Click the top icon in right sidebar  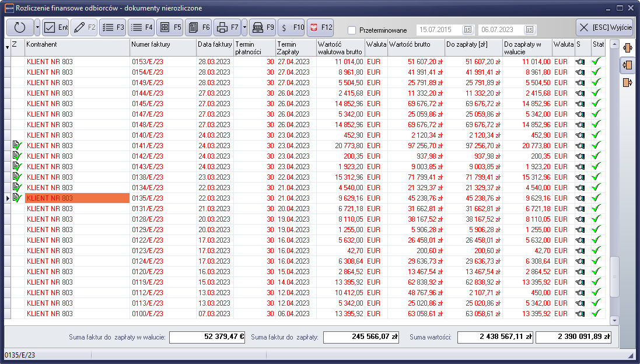628,47
